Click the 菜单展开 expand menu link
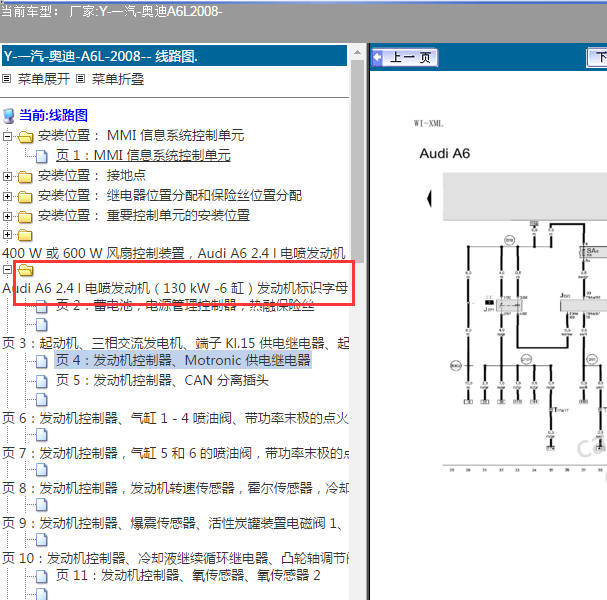 click(44, 79)
